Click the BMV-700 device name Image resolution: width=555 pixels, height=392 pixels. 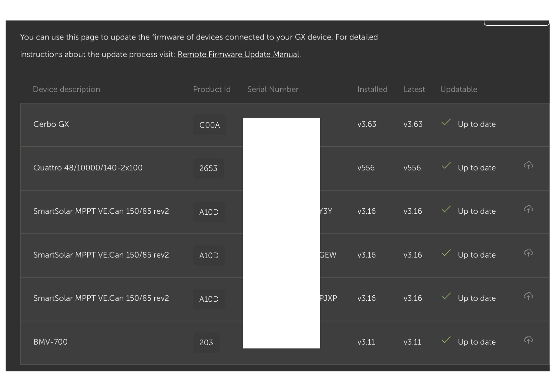pyautogui.click(x=50, y=342)
